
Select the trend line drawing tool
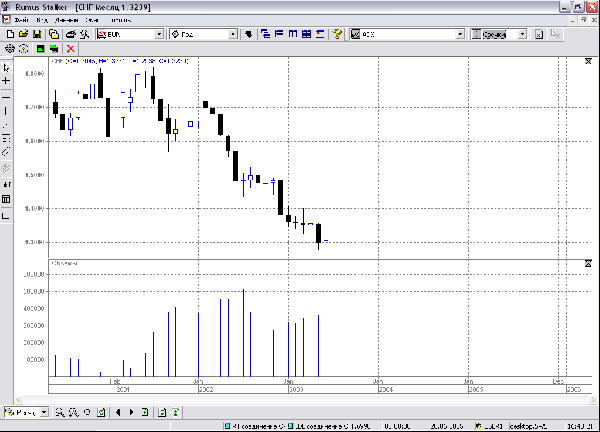point(6,125)
